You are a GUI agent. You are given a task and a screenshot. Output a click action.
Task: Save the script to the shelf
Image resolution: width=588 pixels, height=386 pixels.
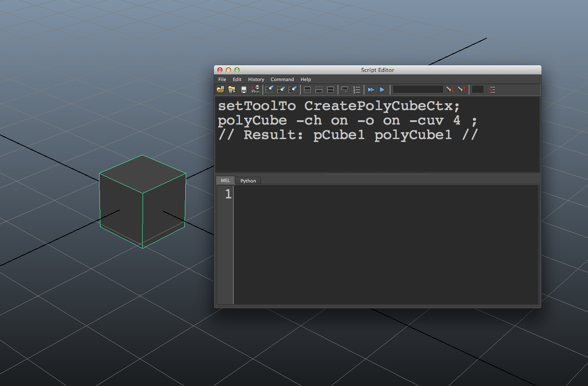click(x=255, y=89)
